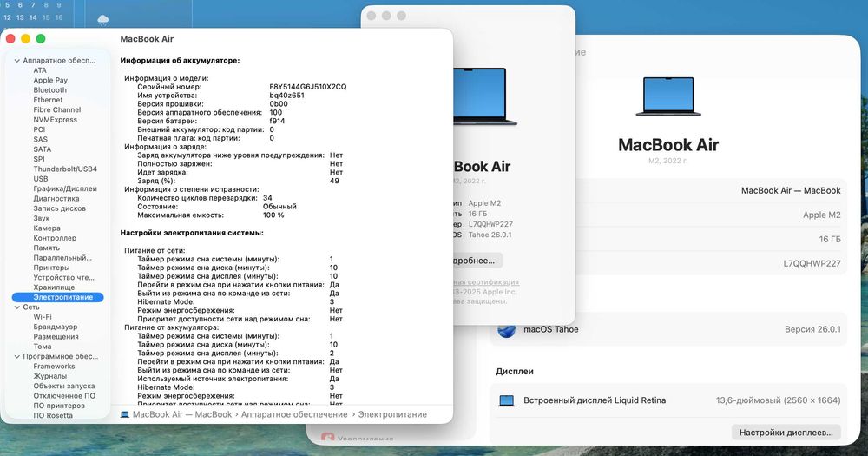Click the Настройки дисплеев… button
Screen dimensions: 868x456
786,433
